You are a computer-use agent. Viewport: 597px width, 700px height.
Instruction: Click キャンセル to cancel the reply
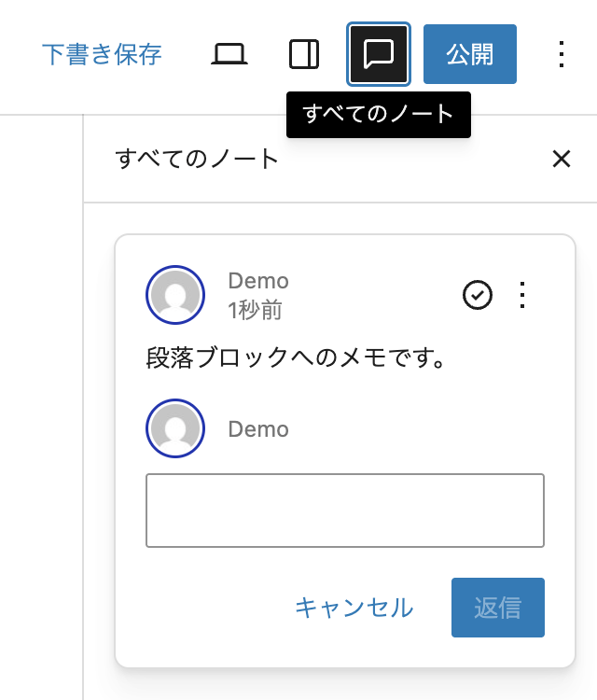tap(354, 608)
